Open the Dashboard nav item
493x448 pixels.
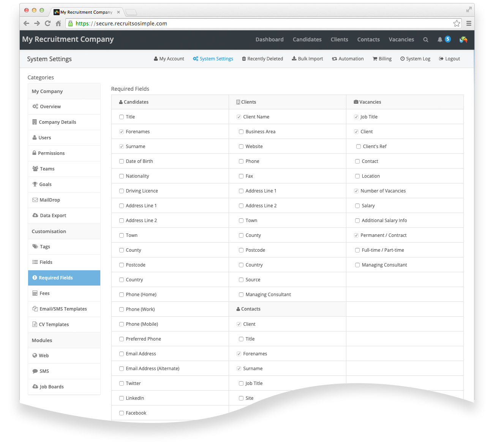[x=270, y=39]
